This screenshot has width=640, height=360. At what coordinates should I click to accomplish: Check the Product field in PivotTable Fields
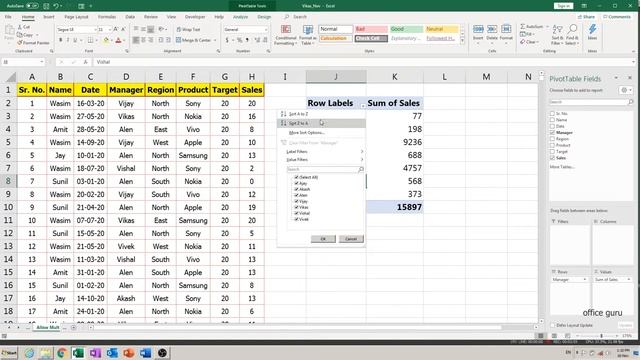point(552,145)
